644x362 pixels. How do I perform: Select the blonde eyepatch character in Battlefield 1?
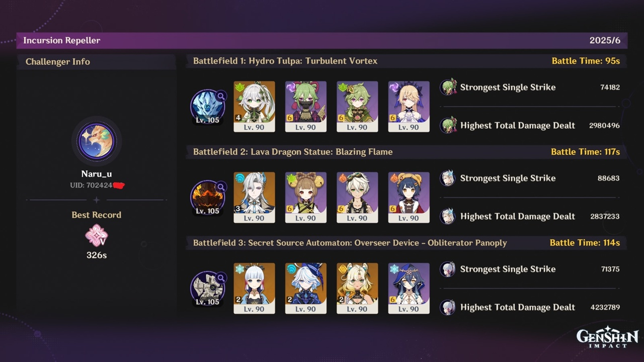[409, 107]
